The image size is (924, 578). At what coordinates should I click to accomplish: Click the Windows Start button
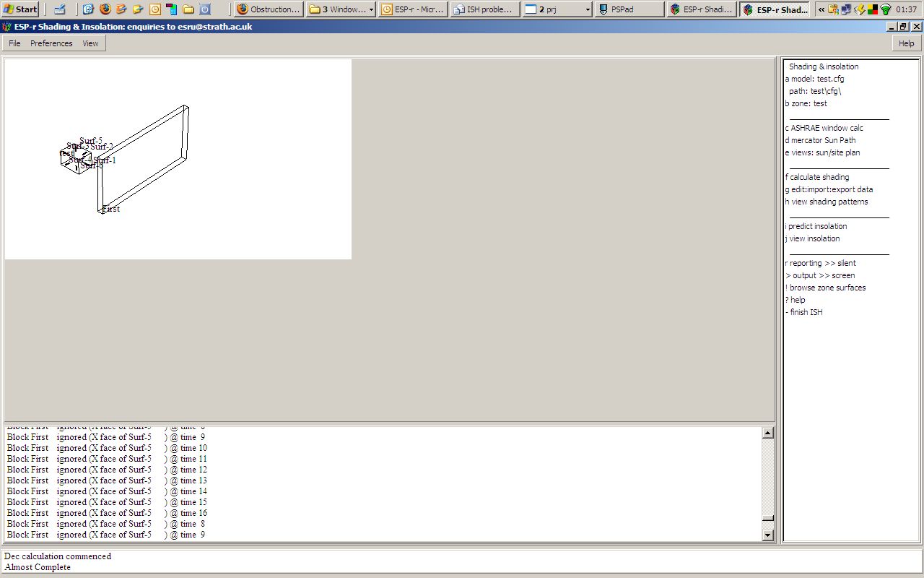(x=20, y=9)
